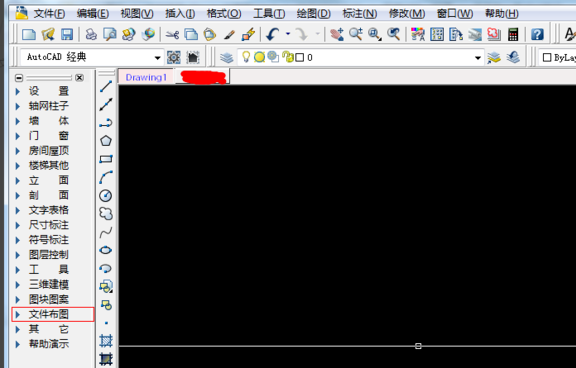Image resolution: width=576 pixels, height=368 pixels.
Task: Select the Line draw tool
Action: pos(106,87)
